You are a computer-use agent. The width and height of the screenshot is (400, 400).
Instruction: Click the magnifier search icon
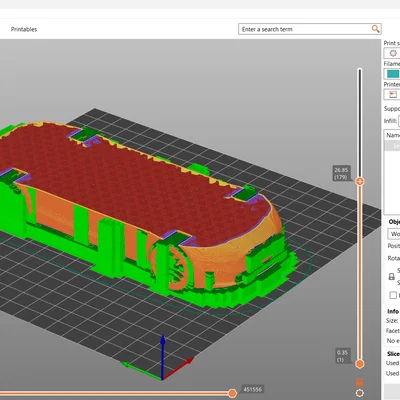point(376,29)
